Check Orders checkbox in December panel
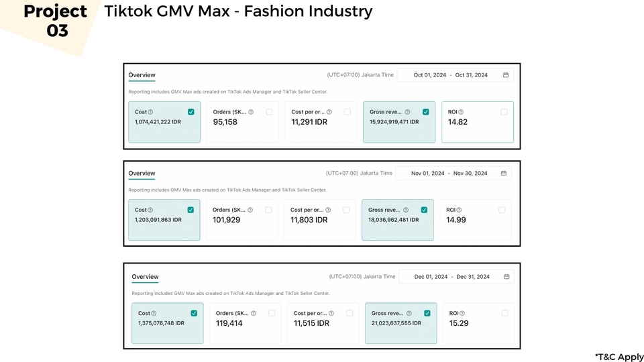The width and height of the screenshot is (644, 362). click(272, 313)
